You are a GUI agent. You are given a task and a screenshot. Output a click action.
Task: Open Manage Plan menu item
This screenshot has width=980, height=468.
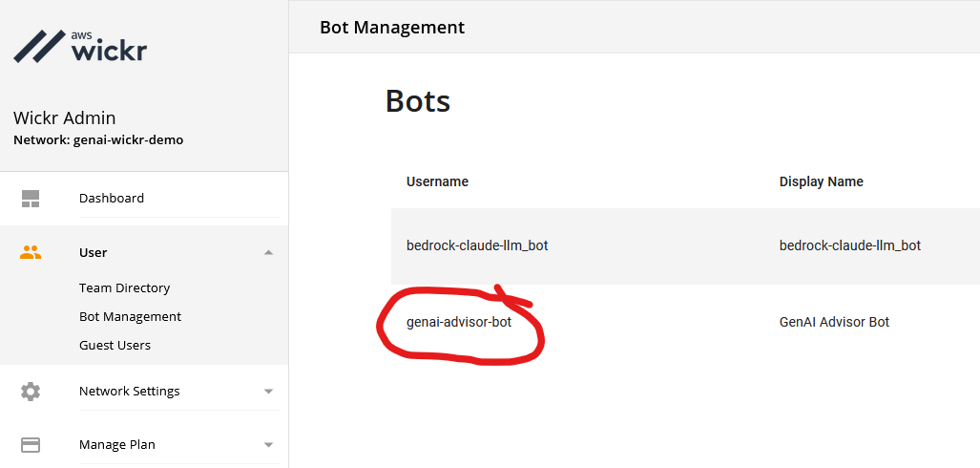tap(117, 445)
